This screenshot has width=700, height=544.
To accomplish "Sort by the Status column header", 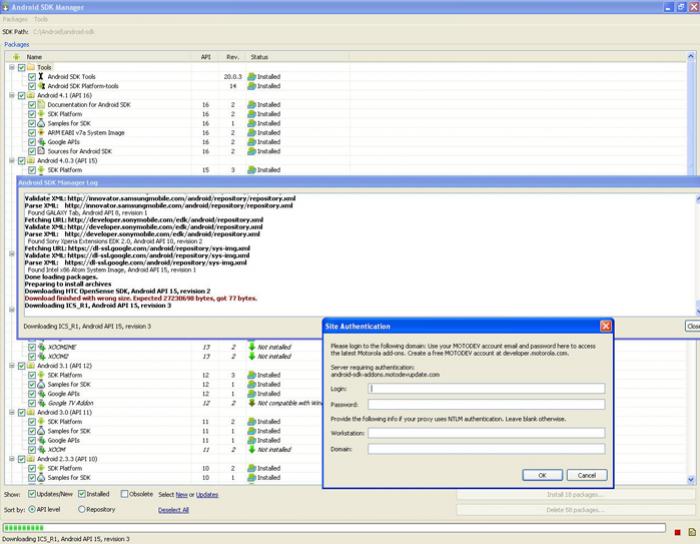I will (x=259, y=57).
